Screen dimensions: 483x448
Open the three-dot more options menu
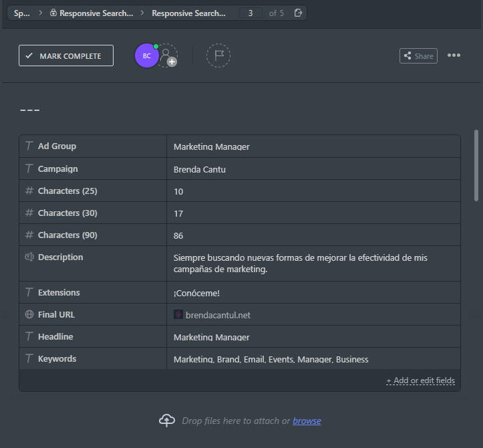(x=454, y=55)
